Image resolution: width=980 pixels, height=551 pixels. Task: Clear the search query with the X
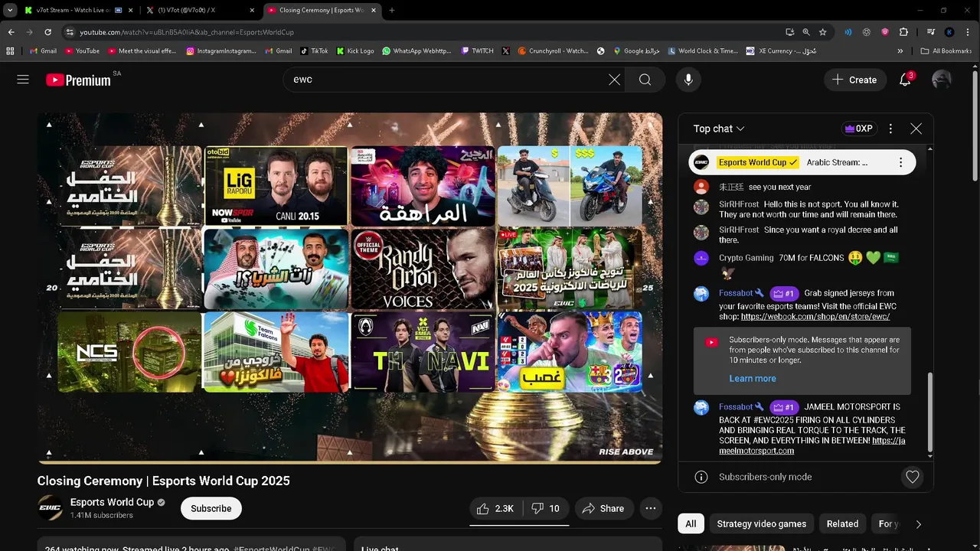(x=614, y=80)
